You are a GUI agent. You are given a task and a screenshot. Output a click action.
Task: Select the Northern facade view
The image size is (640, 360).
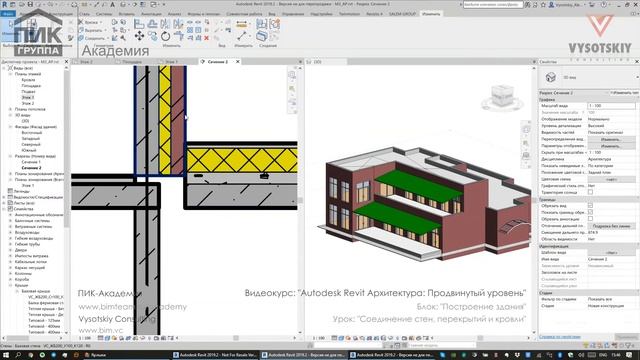coord(31,144)
